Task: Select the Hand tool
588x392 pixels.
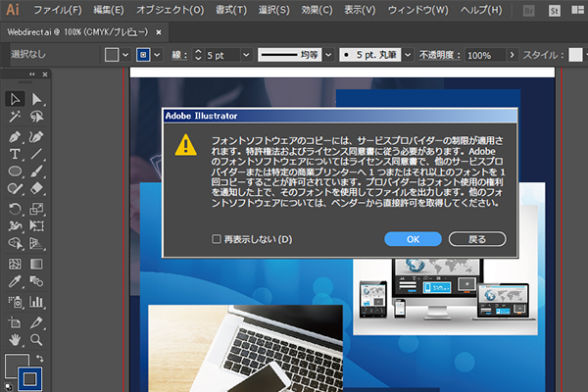Action: click(15, 340)
